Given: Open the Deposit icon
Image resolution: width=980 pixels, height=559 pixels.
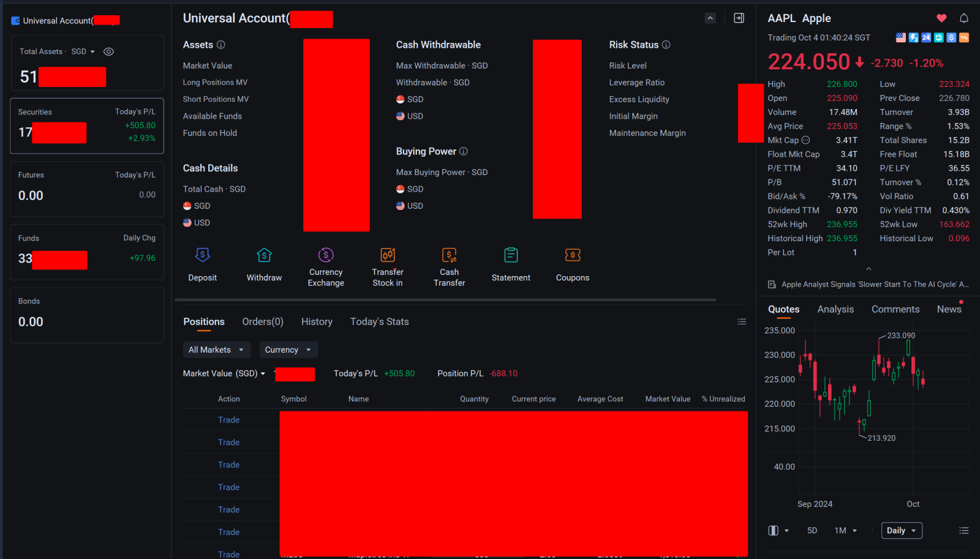Looking at the screenshot, I should coord(203,255).
